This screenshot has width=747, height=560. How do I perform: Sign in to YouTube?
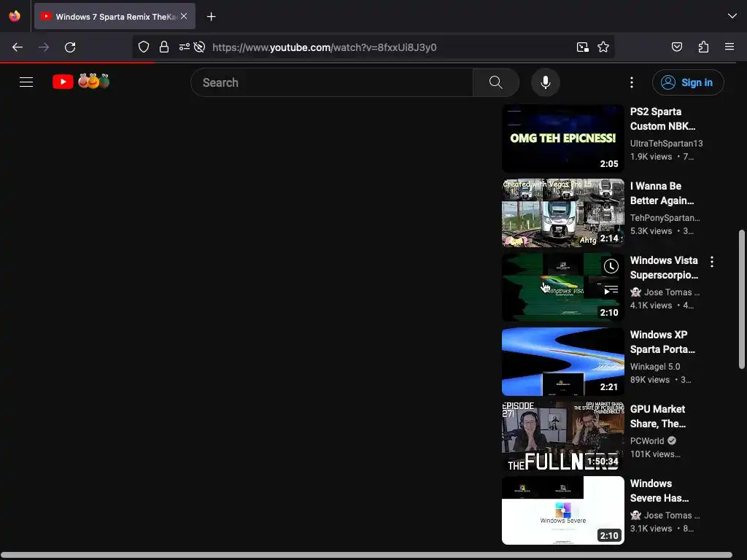688,82
